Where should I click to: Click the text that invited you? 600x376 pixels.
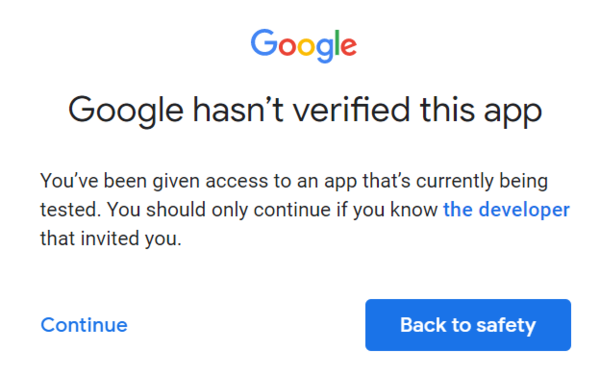[111, 239]
